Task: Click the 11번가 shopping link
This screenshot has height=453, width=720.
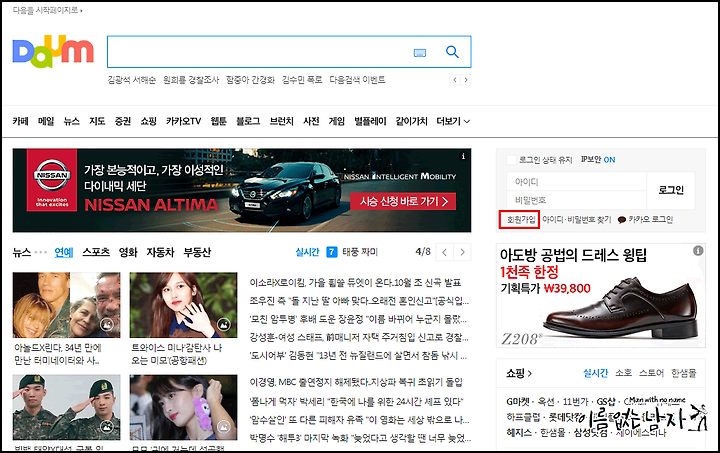Action: click(575, 402)
